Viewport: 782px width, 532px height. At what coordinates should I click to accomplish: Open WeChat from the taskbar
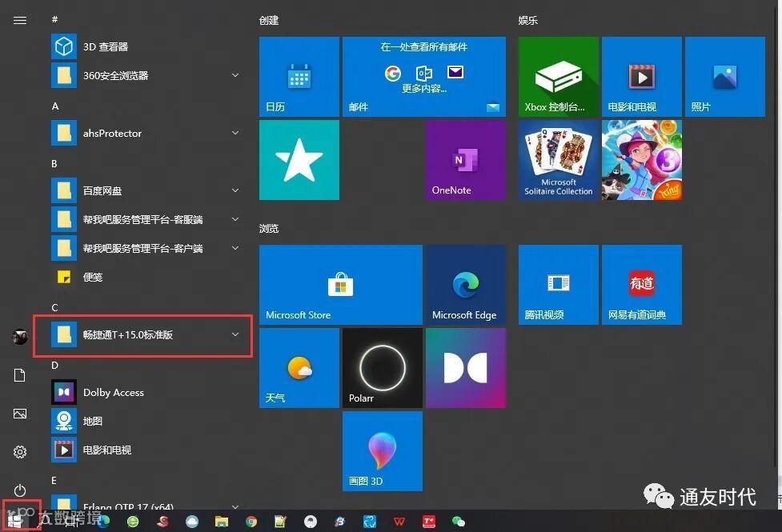click(459, 522)
